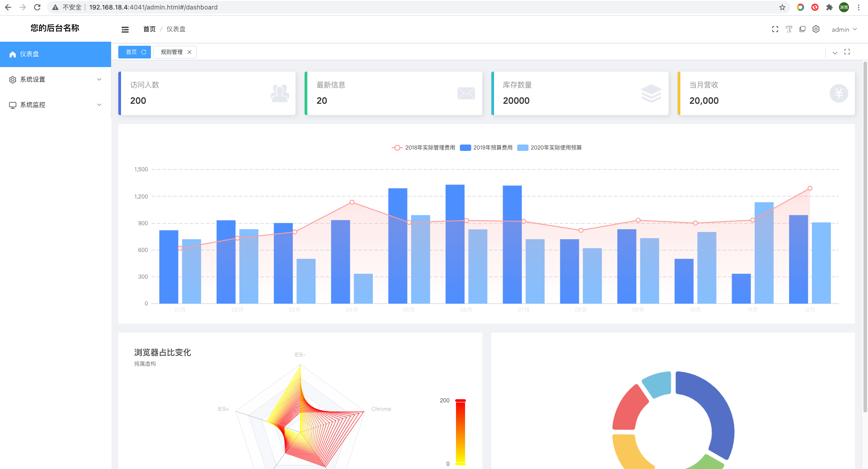Maximize content area via tab bar icon

click(x=847, y=52)
